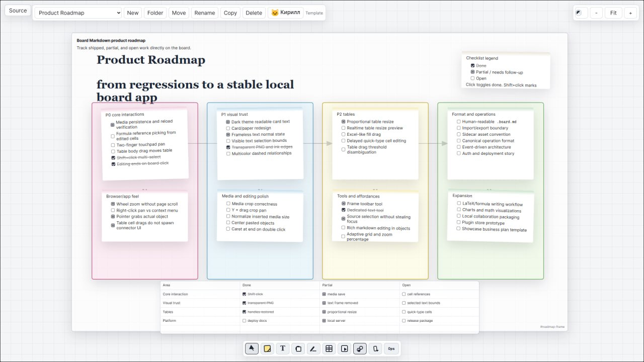Rename the current board
The height and width of the screenshot is (362, 644).
[x=205, y=13]
